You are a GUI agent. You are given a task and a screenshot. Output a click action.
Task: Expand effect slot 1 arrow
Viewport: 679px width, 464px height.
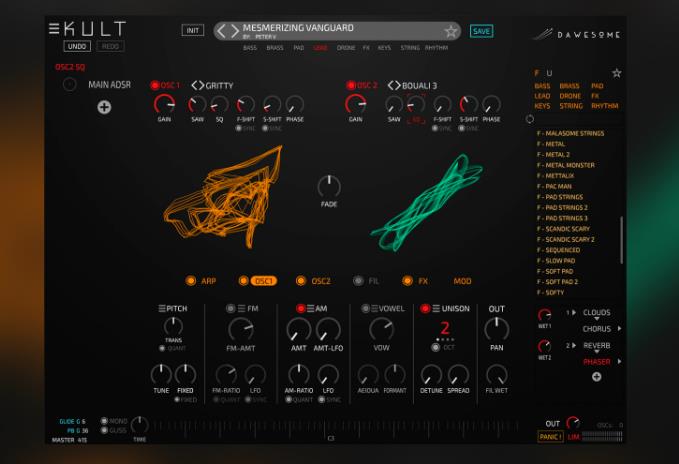(574, 312)
